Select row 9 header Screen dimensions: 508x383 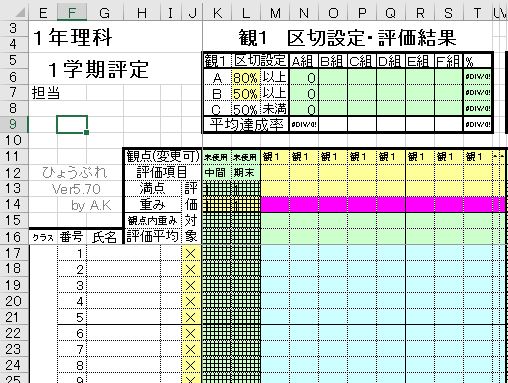[x=14, y=124]
